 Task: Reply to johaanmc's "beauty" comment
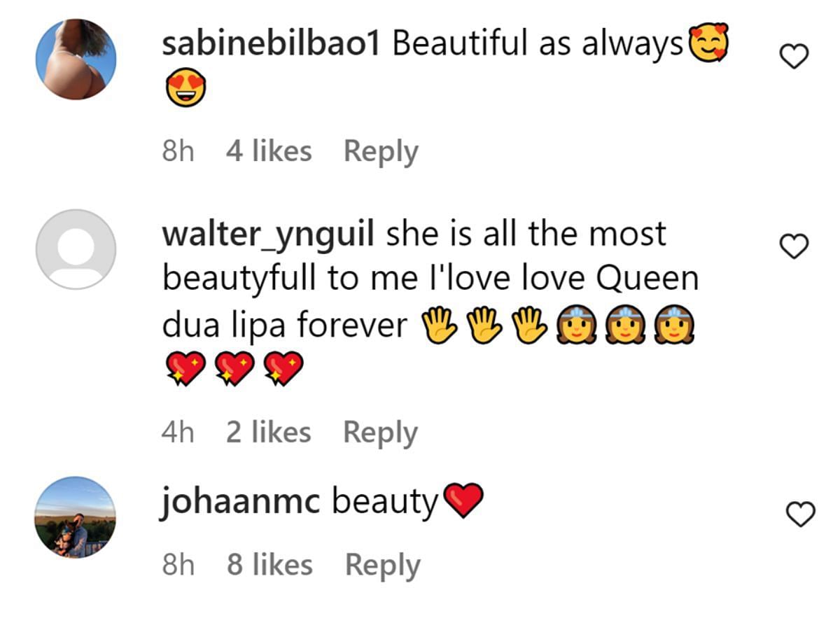[x=383, y=564]
